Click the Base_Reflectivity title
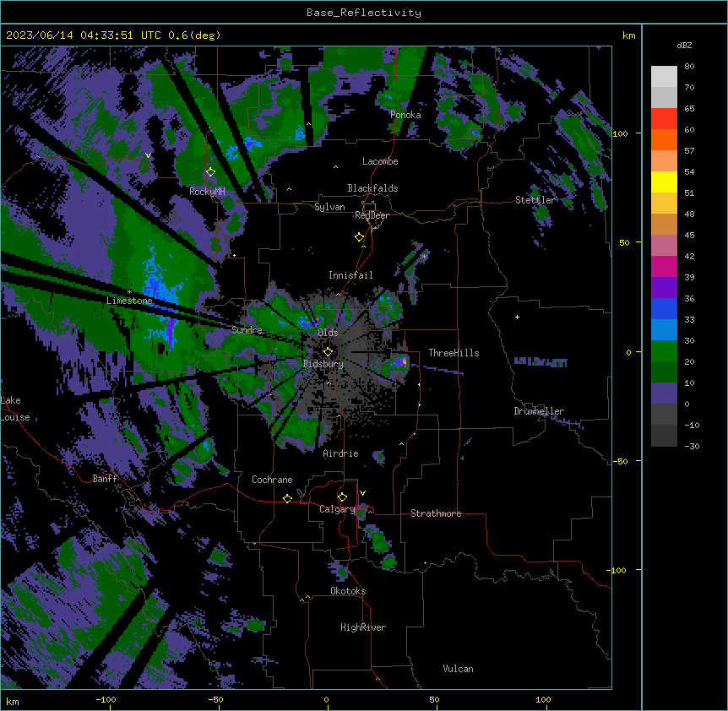 [364, 13]
